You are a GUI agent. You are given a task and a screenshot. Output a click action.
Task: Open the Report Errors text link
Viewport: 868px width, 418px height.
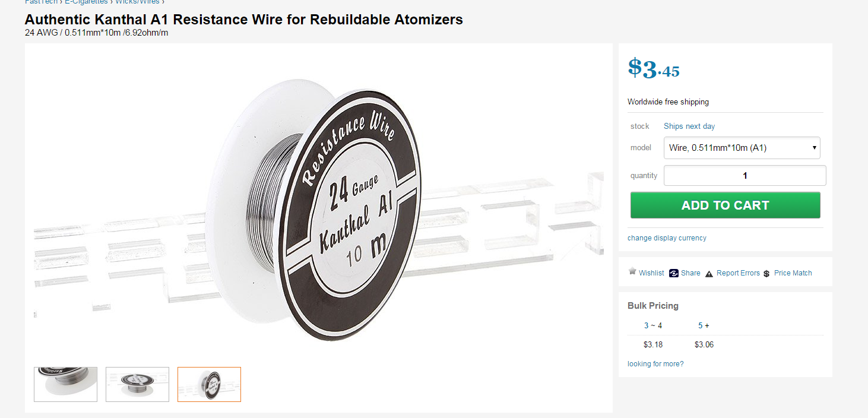pos(738,273)
